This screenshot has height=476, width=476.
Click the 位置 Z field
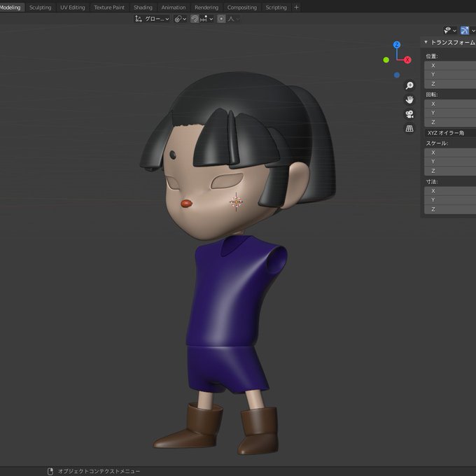pyautogui.click(x=450, y=84)
